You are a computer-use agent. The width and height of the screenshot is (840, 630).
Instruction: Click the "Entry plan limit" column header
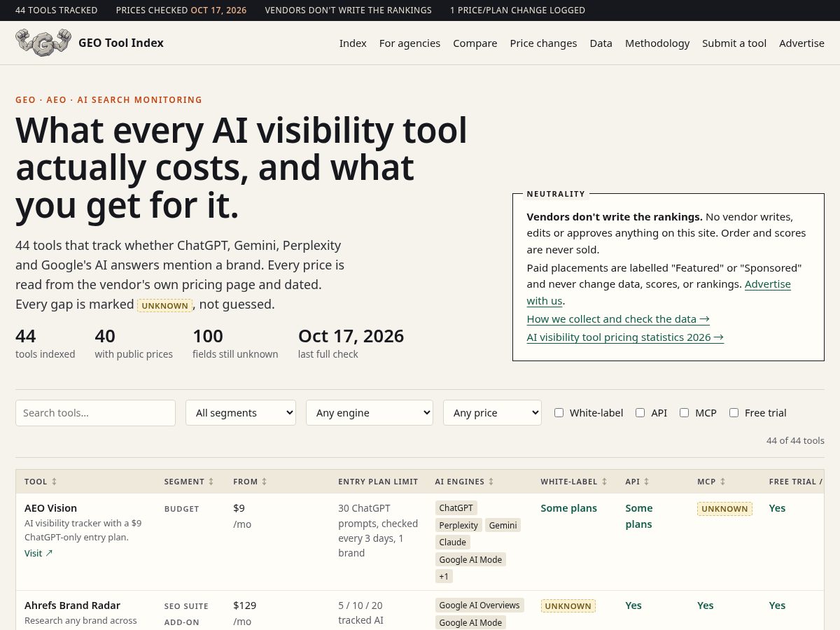click(378, 482)
